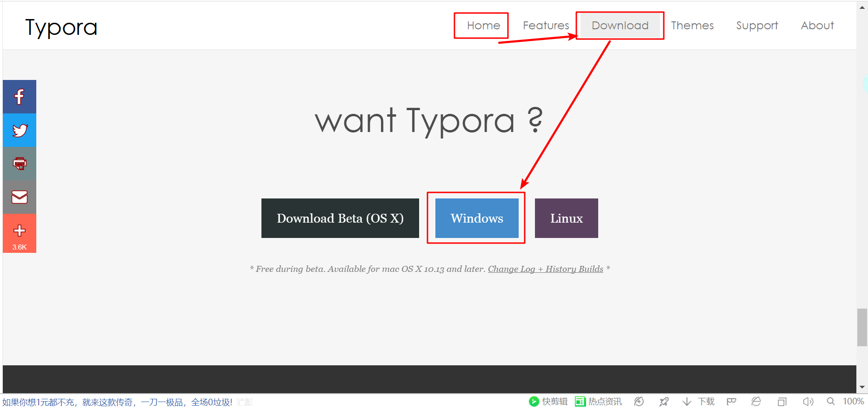Open the About nav item
The width and height of the screenshot is (868, 409).
click(x=817, y=26)
